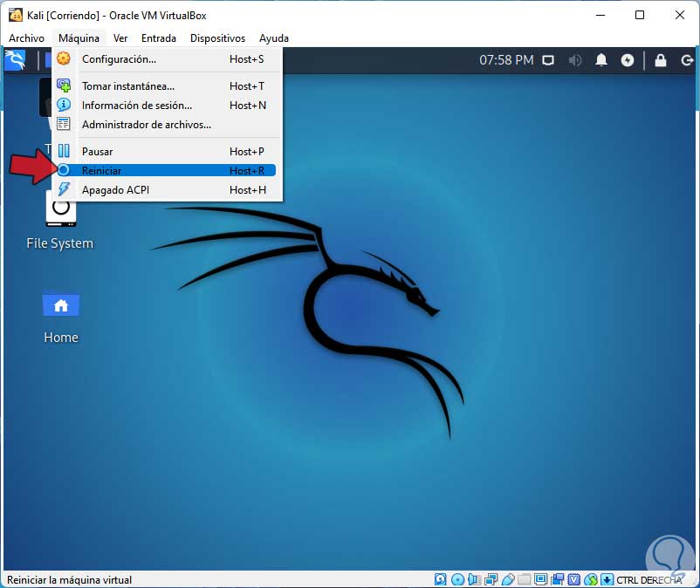
Task: Open the Entrada menu
Action: point(159,38)
